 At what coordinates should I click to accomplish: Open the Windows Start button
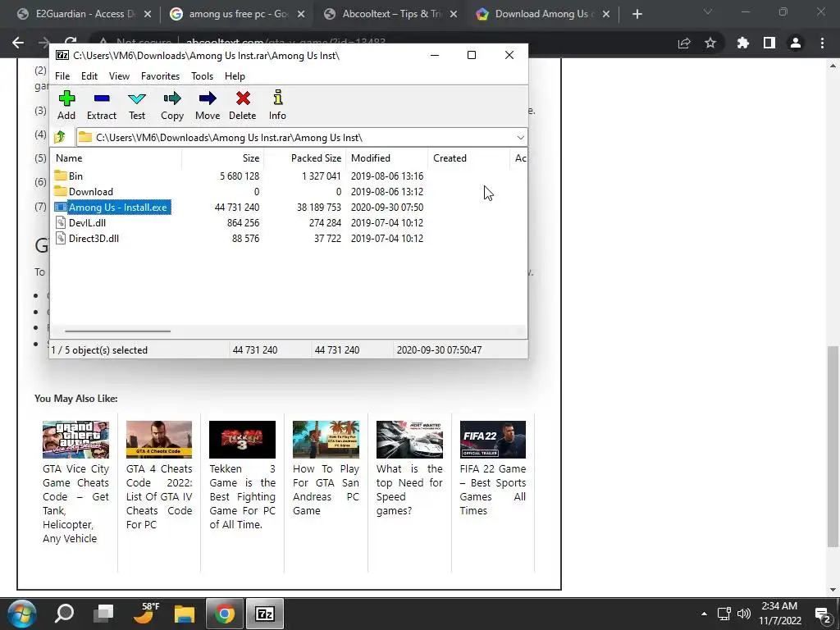coord(22,614)
